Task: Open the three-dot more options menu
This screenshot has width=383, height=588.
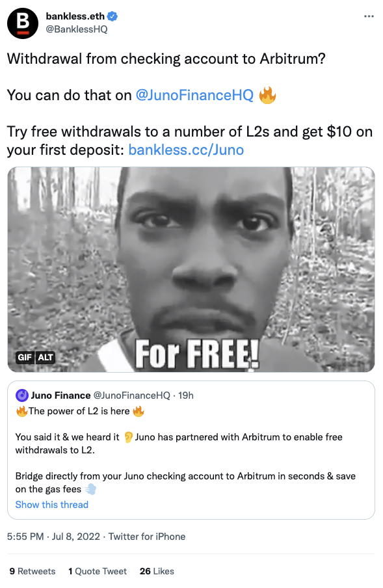Action: pos(369,16)
